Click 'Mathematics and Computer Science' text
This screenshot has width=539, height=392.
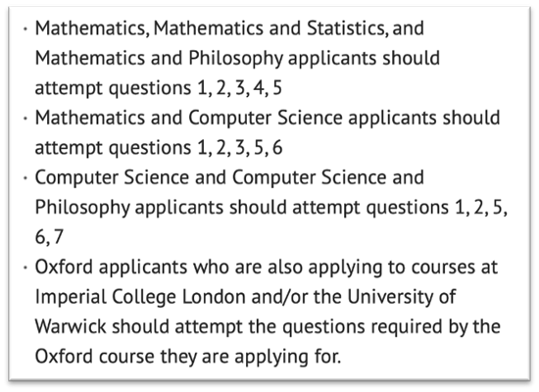point(189,118)
